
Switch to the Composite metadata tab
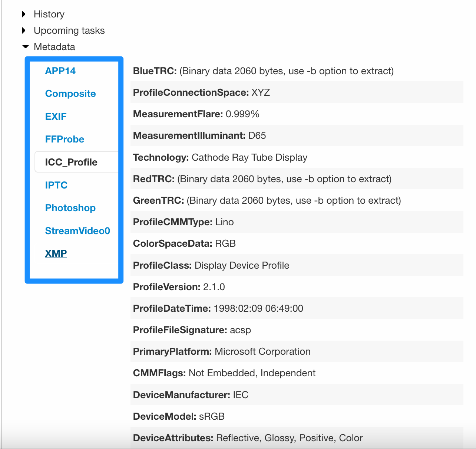70,94
